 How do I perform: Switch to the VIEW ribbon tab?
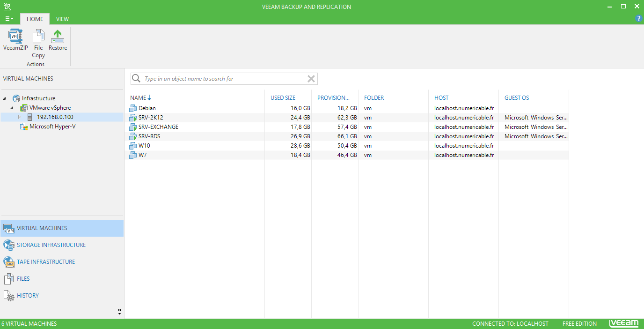tap(62, 19)
